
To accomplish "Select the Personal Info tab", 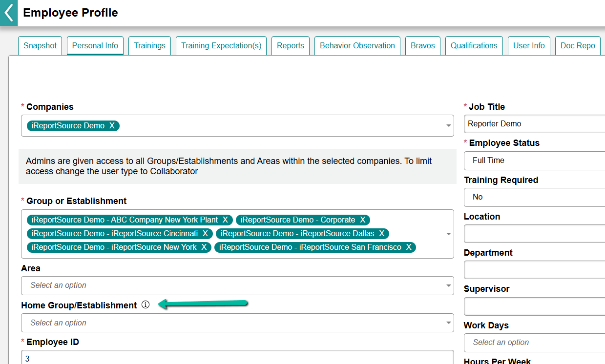I will pos(95,45).
